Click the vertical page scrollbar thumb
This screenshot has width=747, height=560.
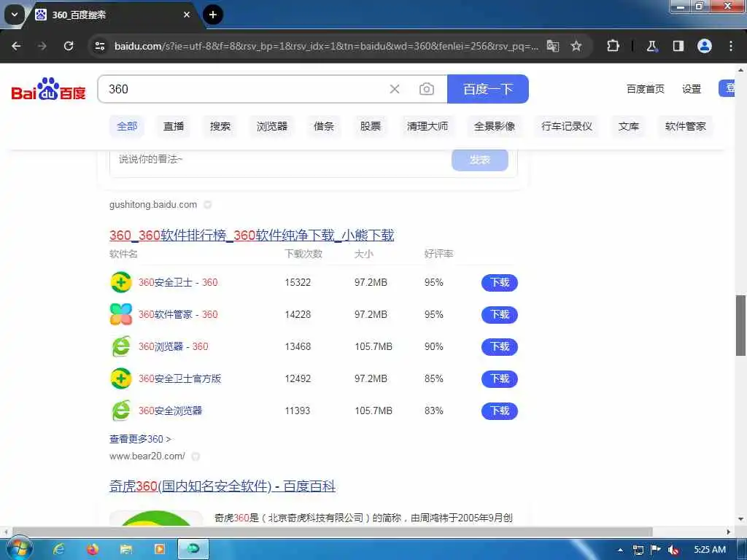(x=741, y=325)
